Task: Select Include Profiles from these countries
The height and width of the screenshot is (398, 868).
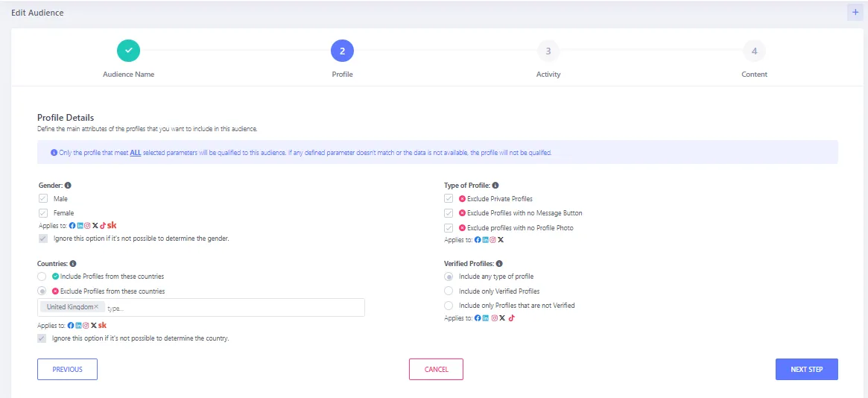Action: (42, 277)
